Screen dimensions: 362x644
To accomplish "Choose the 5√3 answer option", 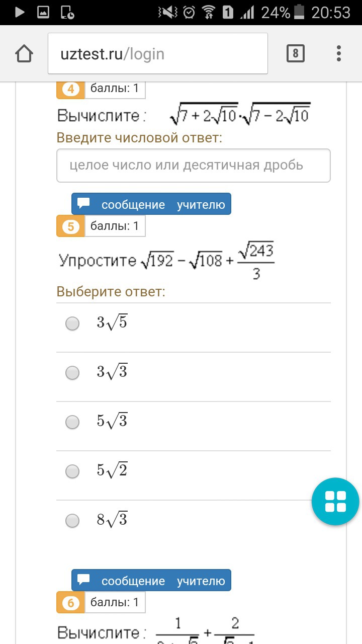I will pos(73,422).
